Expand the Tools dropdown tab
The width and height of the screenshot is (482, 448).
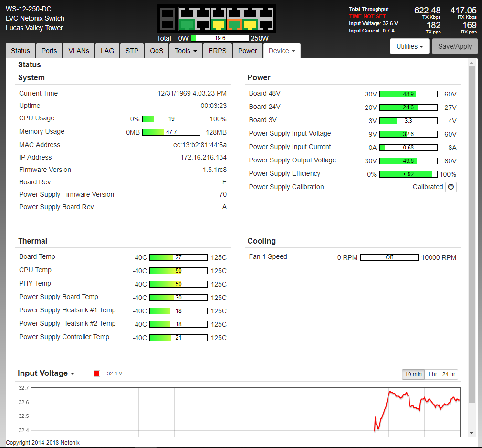point(186,51)
